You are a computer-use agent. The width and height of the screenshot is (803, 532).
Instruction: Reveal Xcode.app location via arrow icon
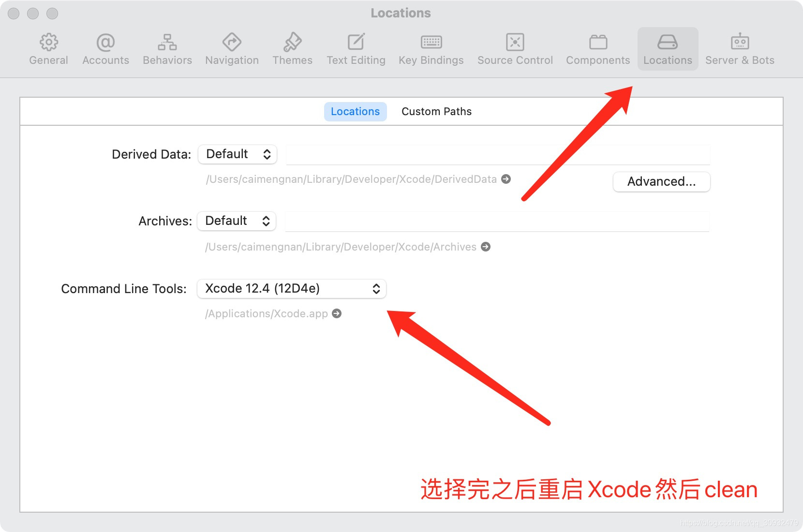pyautogui.click(x=337, y=313)
